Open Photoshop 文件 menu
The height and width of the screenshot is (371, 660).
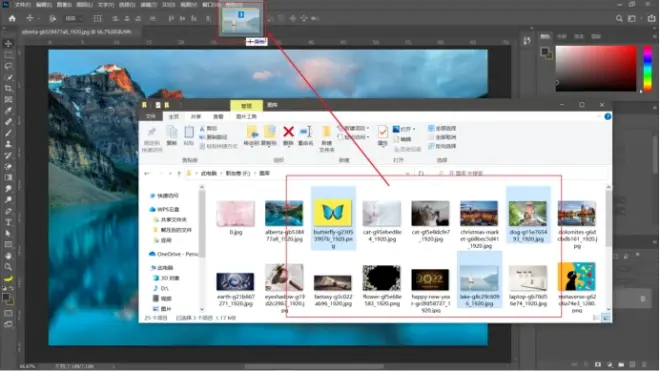[x=23, y=5]
